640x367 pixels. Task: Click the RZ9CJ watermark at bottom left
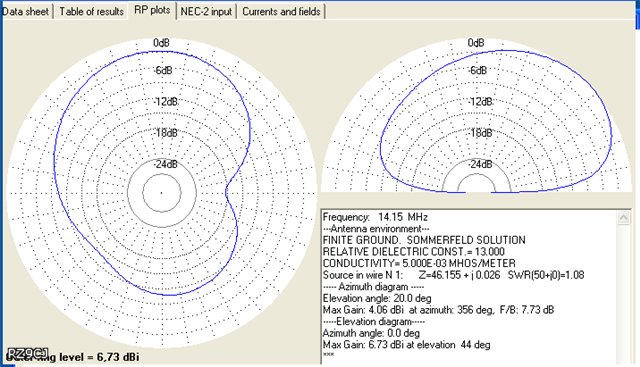[28, 353]
